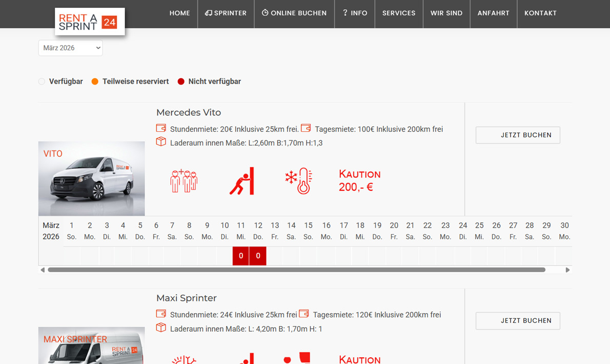The image size is (610, 364).
Task: Click the Maxi Sprinter Laderaum box icon
Action: [x=161, y=328]
